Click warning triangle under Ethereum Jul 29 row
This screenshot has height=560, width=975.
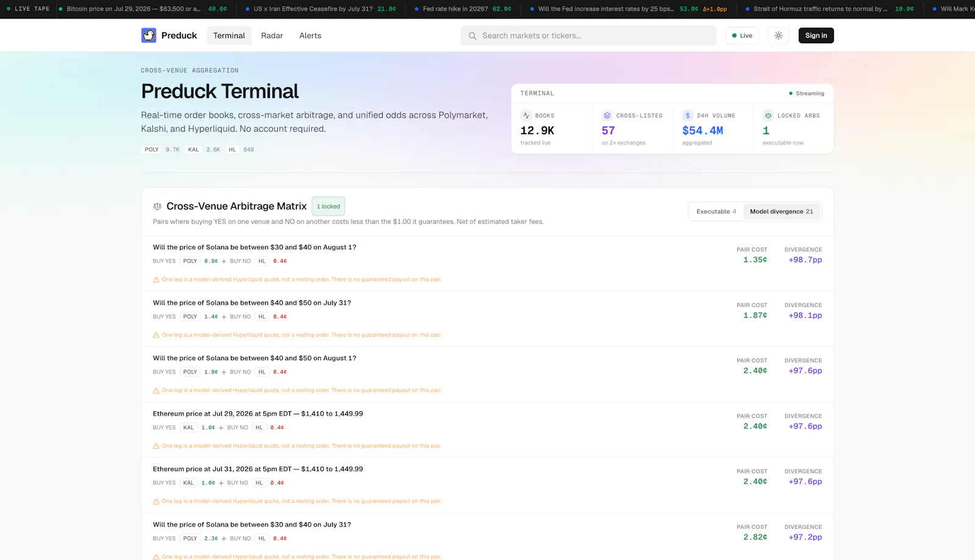[156, 446]
